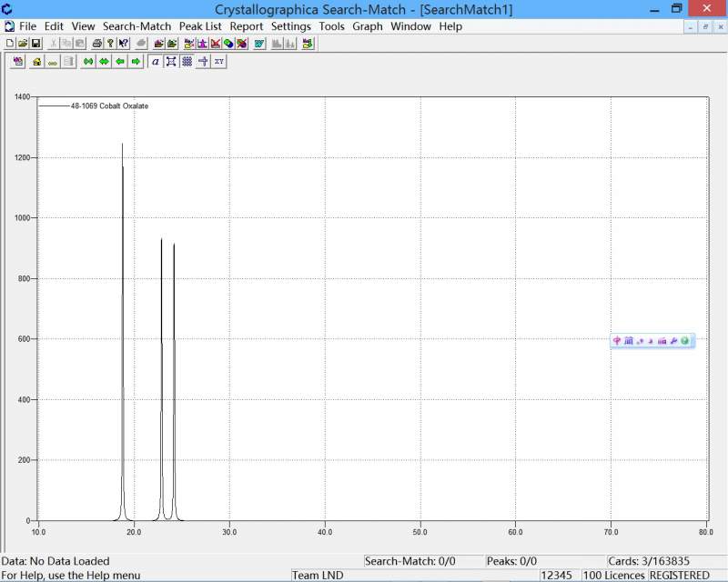
Task: Open the Graph menu
Action: tap(368, 26)
